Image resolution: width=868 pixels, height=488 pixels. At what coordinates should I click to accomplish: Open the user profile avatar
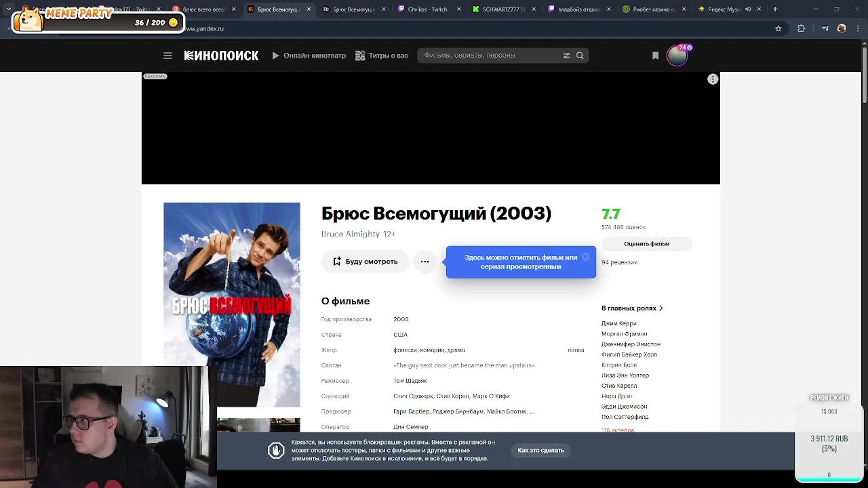(x=677, y=56)
